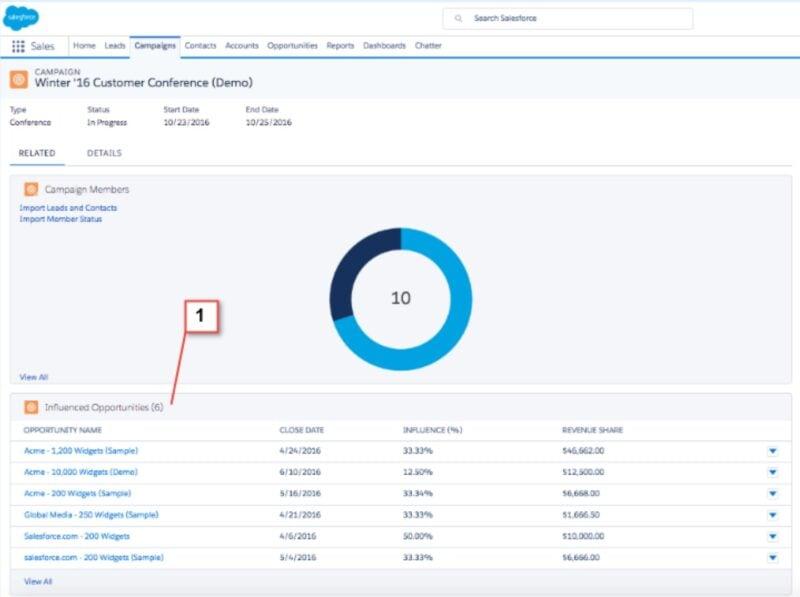Click the Status value In Progress
800x597 pixels.
[x=107, y=122]
